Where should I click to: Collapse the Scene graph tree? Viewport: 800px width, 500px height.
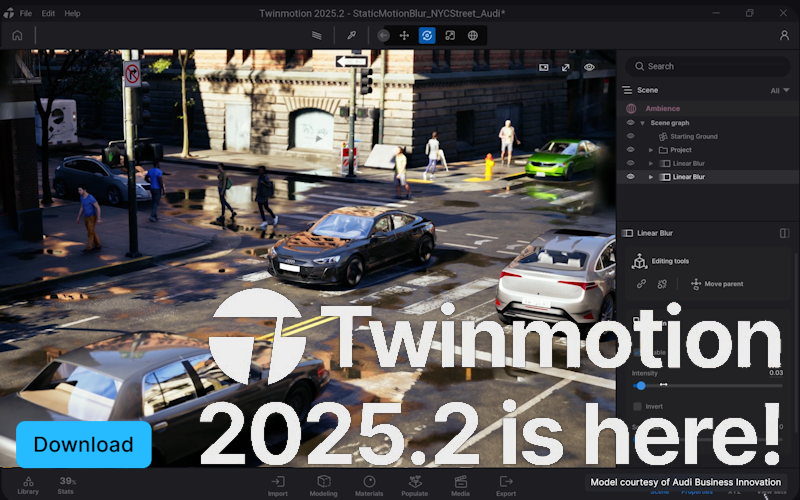point(642,123)
